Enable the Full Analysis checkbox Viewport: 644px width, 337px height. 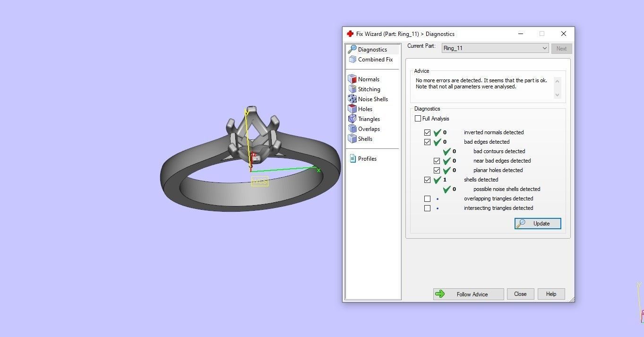coord(418,119)
